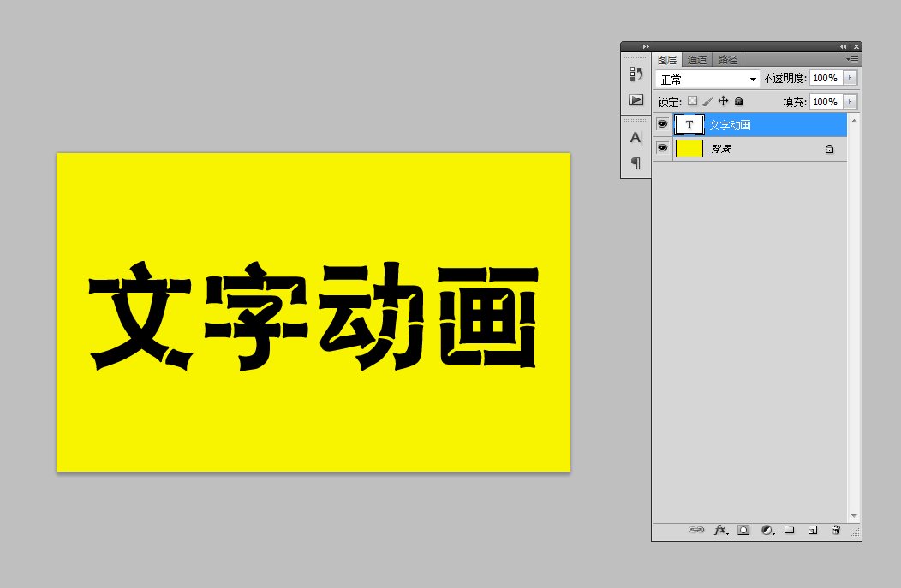Click the 文字动画 text on the canvas

tap(313, 315)
